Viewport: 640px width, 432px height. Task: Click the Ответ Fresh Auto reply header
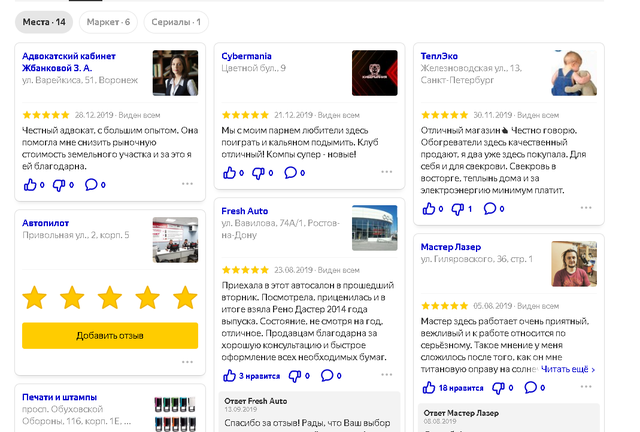(x=256, y=401)
